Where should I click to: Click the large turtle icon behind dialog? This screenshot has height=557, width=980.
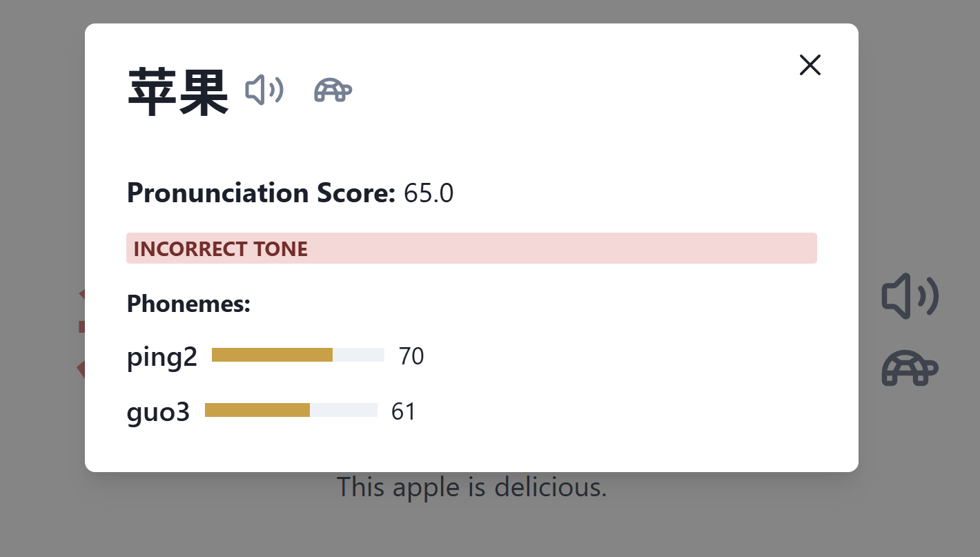(x=910, y=369)
